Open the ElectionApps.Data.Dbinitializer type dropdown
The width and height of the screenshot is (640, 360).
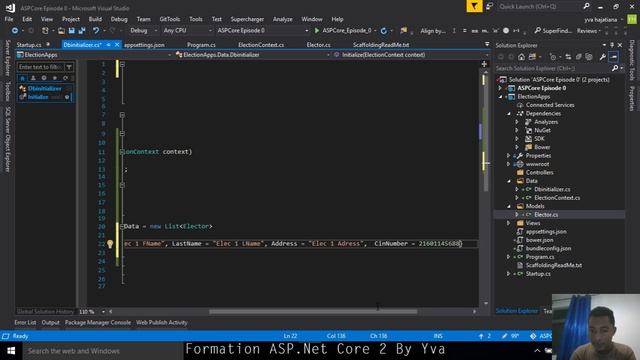(x=252, y=55)
